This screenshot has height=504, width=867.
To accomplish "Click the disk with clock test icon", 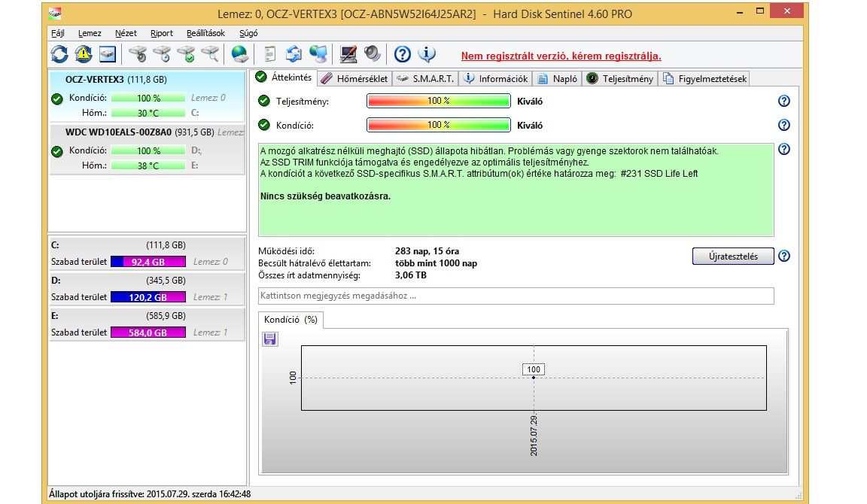I will (162, 54).
